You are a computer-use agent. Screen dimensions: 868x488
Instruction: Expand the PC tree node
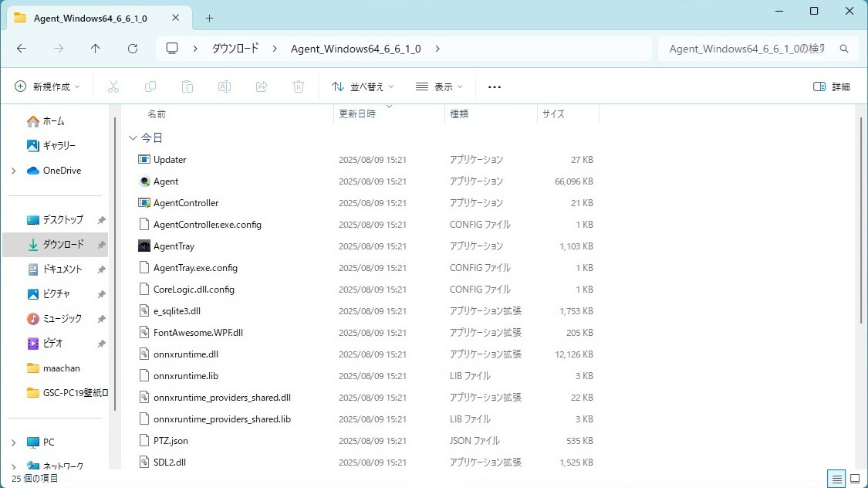point(14,442)
